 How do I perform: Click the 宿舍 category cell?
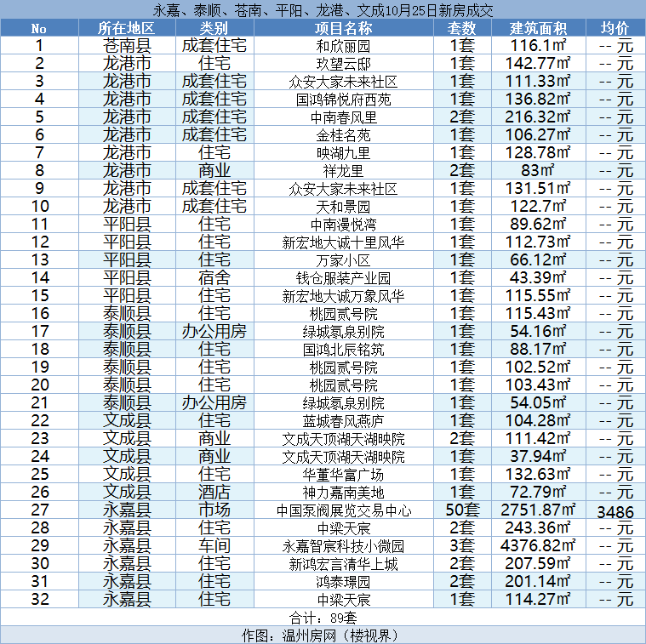point(214,277)
